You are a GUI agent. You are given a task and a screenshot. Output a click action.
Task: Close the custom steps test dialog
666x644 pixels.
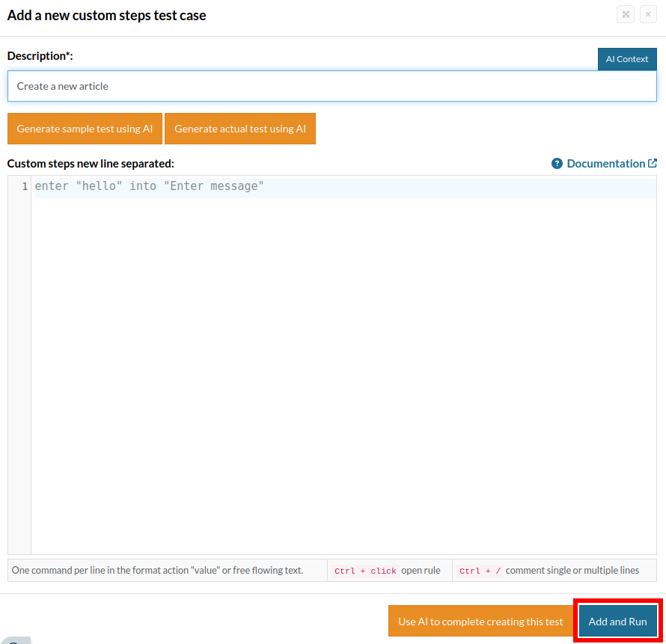(x=648, y=14)
